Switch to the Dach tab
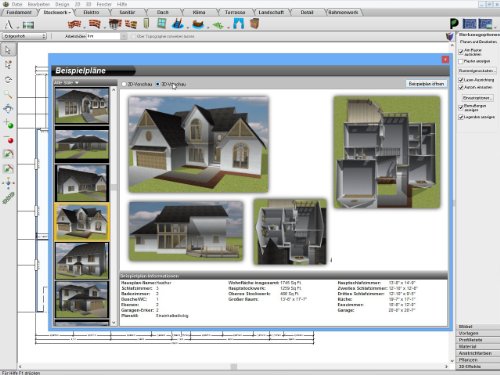This screenshot has height=375, width=500. click(x=163, y=12)
